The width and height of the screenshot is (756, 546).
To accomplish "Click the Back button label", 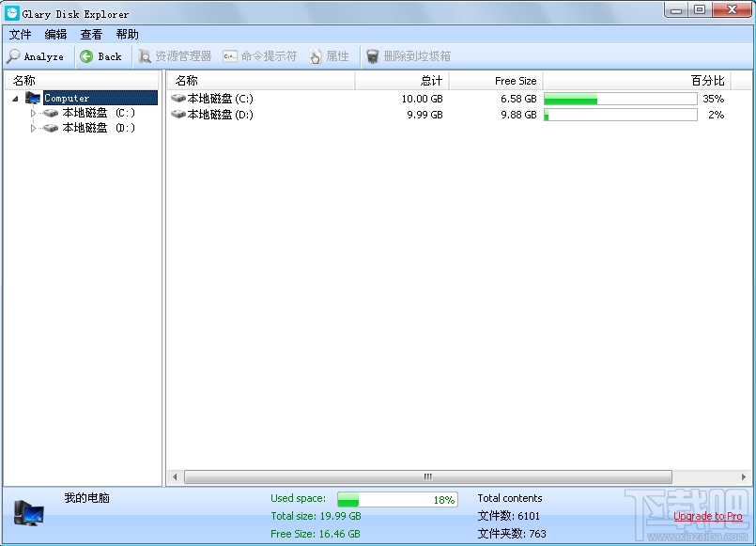I will [x=110, y=56].
